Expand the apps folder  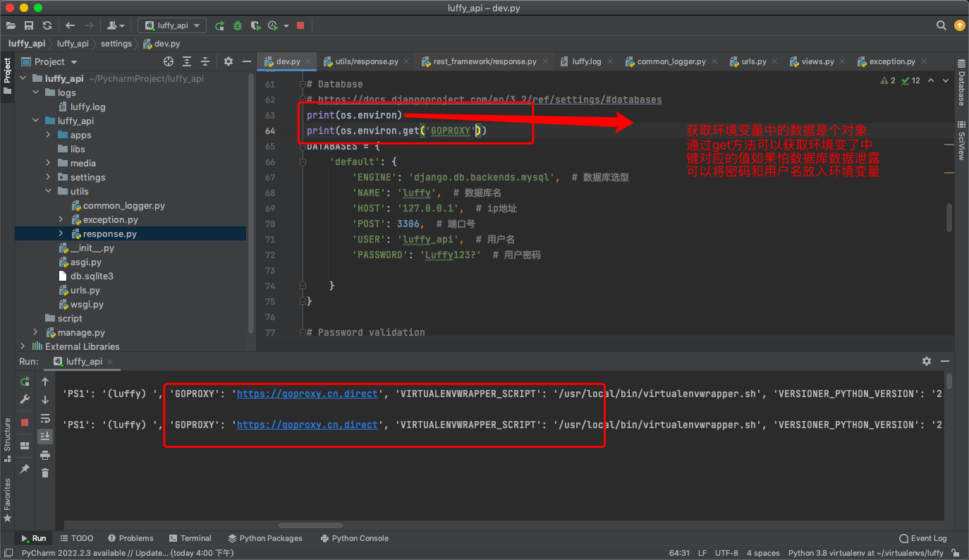pyautogui.click(x=49, y=135)
